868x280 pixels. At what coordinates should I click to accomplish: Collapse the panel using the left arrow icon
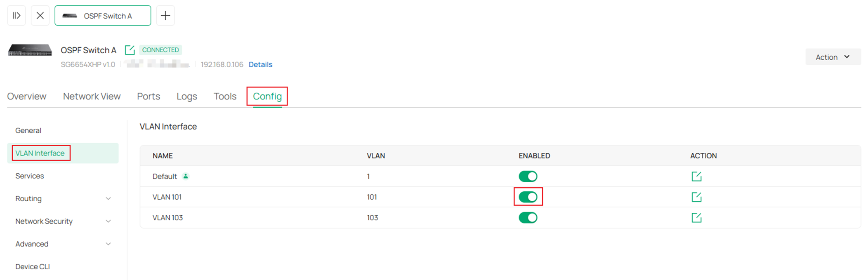coord(16,15)
